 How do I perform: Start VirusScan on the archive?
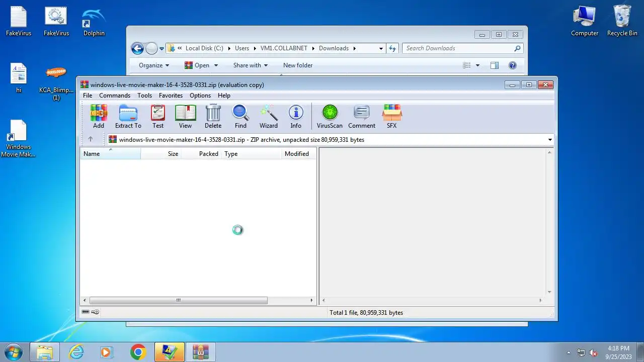coord(330,116)
